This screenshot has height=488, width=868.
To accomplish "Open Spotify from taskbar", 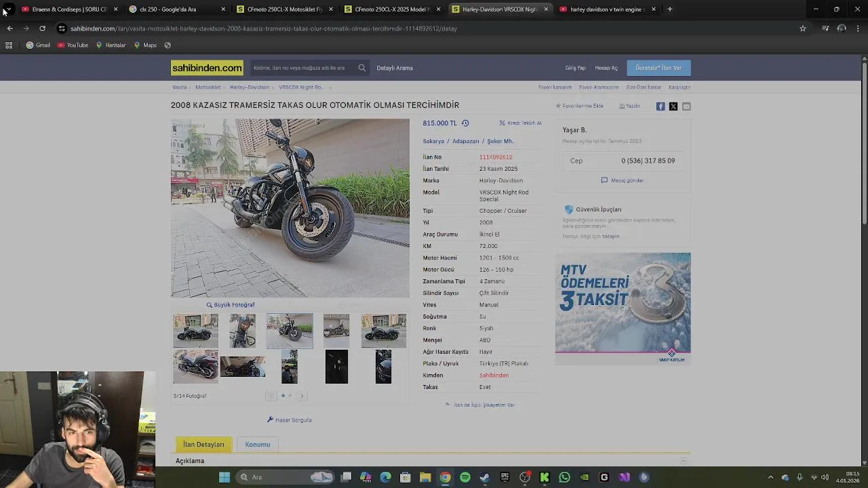I will click(465, 477).
